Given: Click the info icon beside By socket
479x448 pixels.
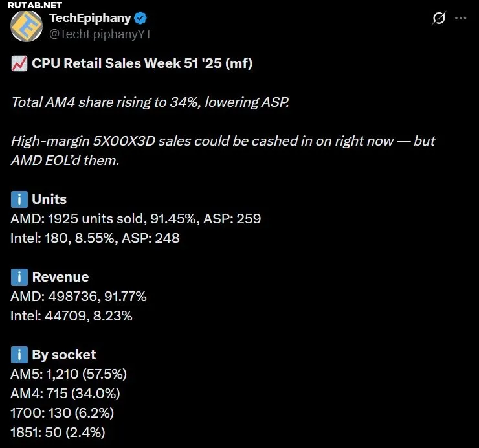Looking at the screenshot, I should [19, 355].
